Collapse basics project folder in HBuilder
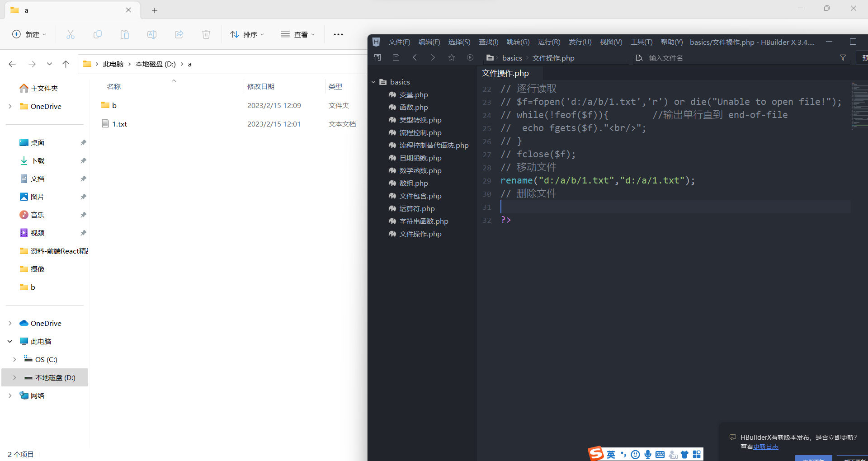868x461 pixels. pyautogui.click(x=373, y=82)
